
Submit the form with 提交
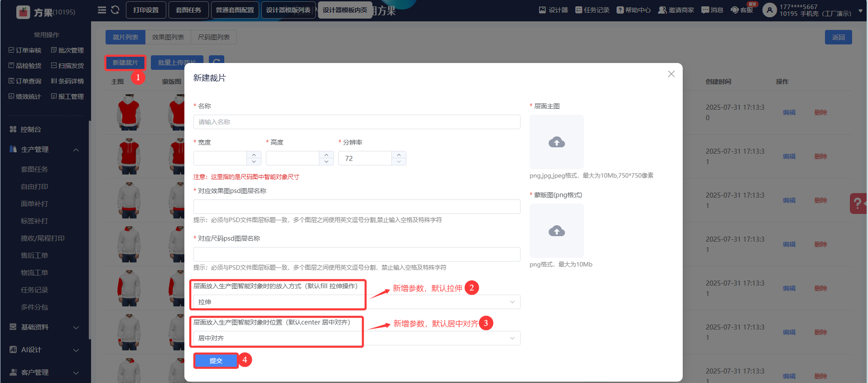(x=216, y=361)
